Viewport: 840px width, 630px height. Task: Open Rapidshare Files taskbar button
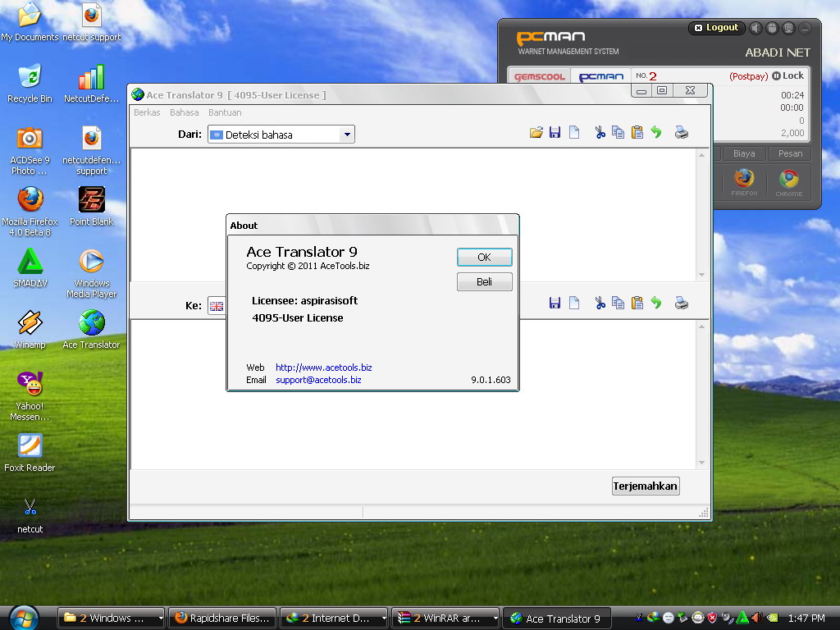coord(222,619)
